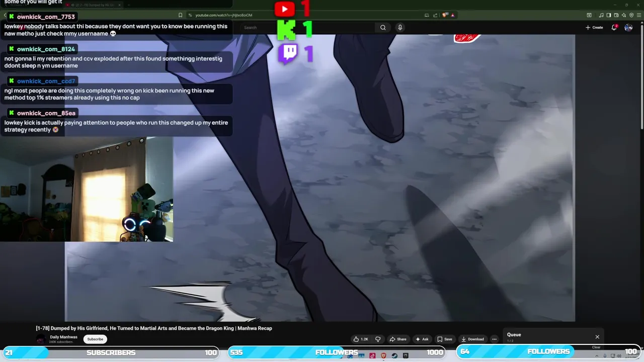Click the picture-in-picture icon in address bar
Image resolution: width=644 pixels, height=362 pixels.
pyautogui.click(x=427, y=15)
